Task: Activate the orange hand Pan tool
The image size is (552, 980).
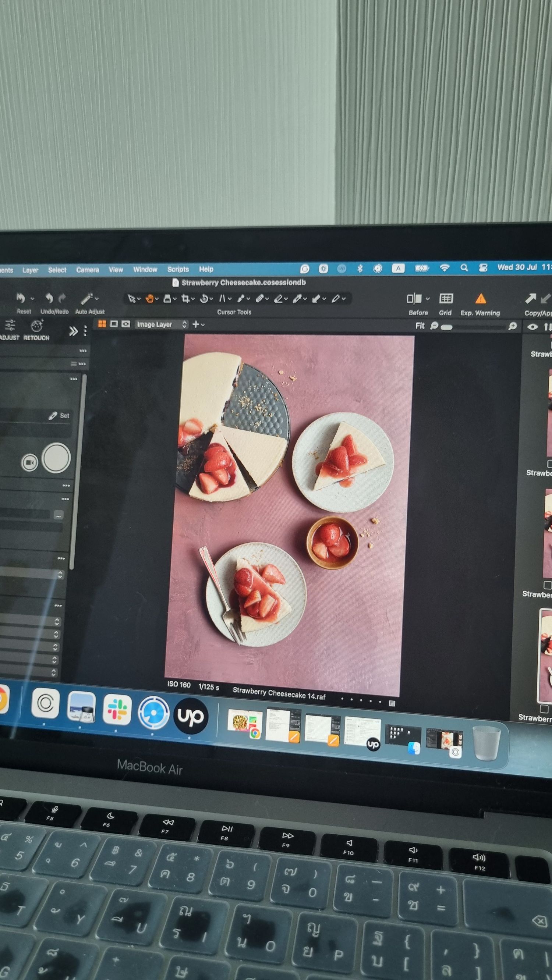Action: click(x=150, y=299)
